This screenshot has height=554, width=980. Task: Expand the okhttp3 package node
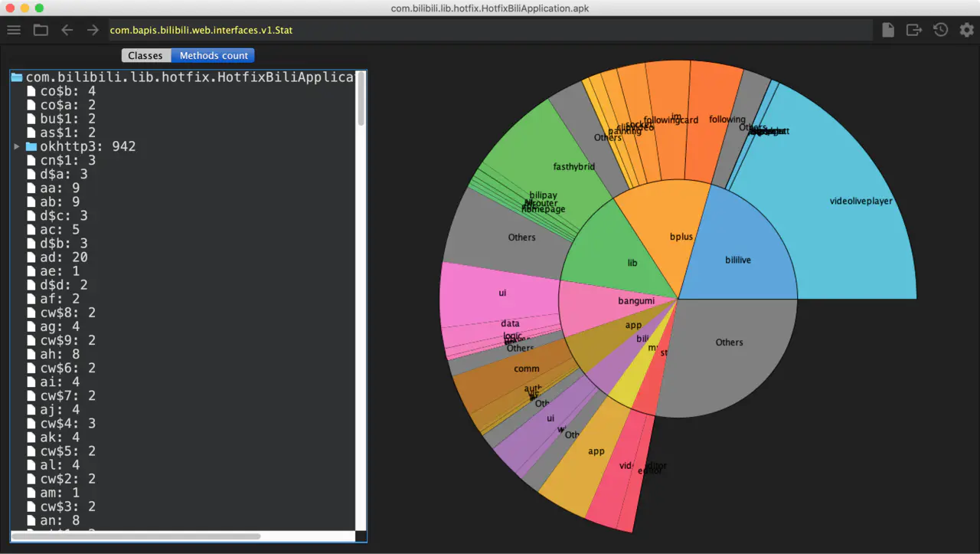(x=17, y=146)
